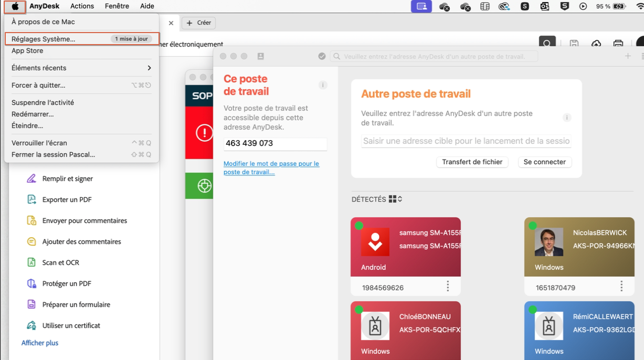Screen dimensions: 644x360
Task: Click the Envoyer pour commentaires icon
Action: (31, 220)
